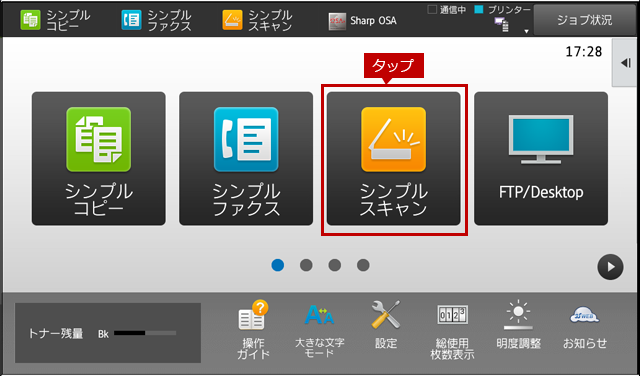Tap the トナー残量 toner remaining label

[x=56, y=334]
